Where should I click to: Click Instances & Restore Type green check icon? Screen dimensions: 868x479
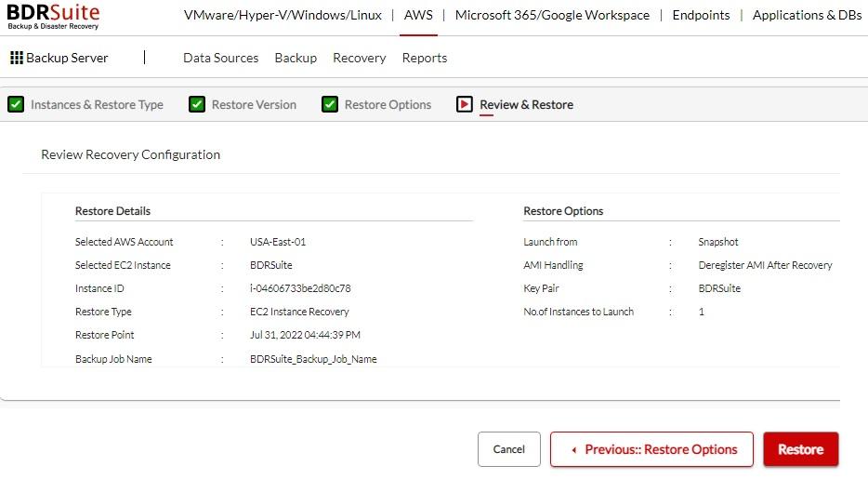tap(16, 104)
